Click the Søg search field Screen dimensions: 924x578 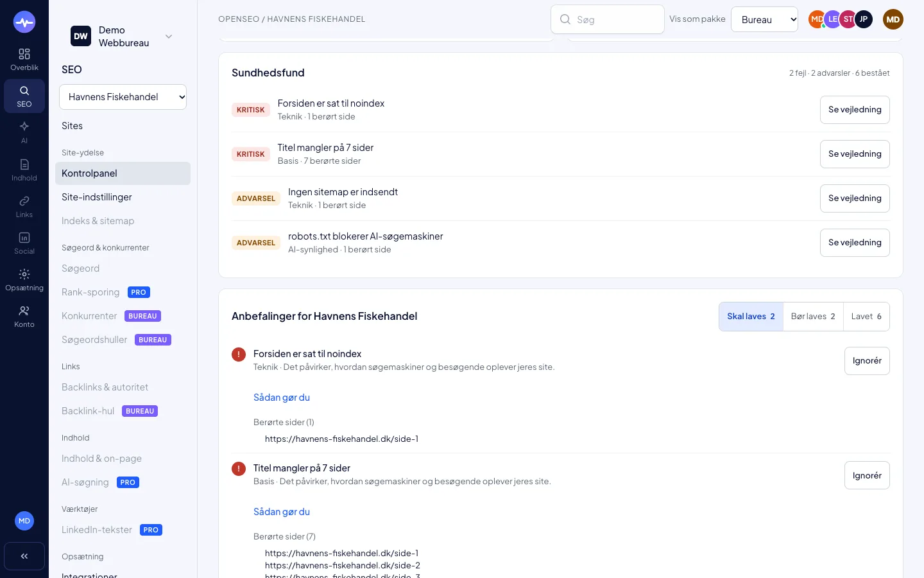(607, 19)
